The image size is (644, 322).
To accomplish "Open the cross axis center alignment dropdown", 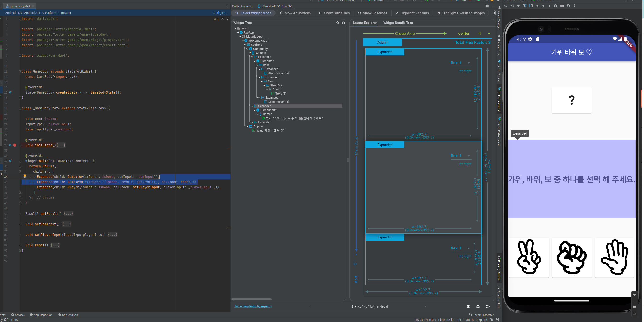I will tap(489, 34).
